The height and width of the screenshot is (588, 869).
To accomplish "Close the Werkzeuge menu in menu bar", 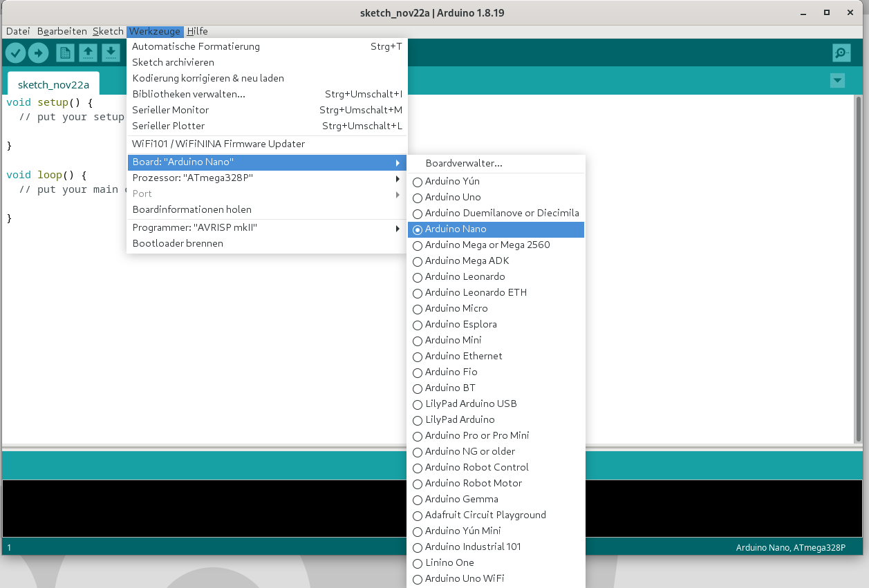I will point(155,31).
